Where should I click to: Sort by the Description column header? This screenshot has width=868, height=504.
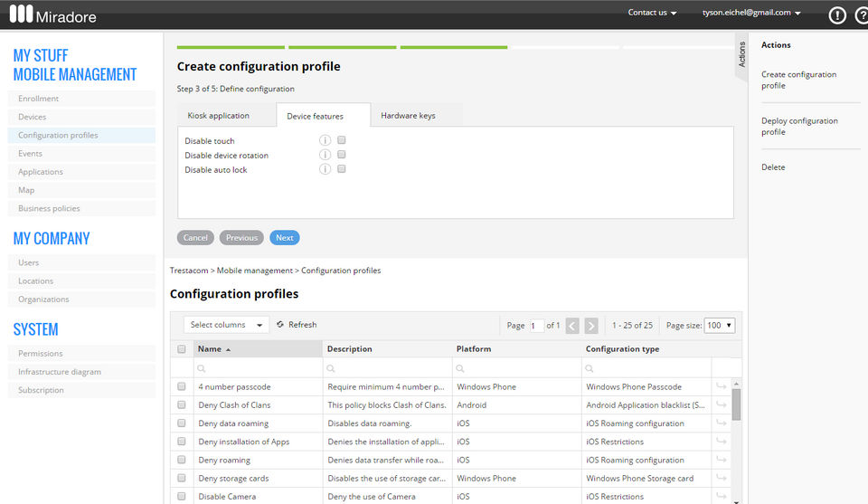(x=387, y=349)
